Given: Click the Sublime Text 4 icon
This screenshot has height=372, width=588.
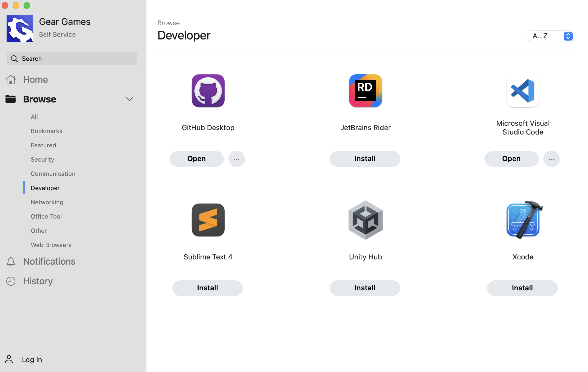Looking at the screenshot, I should 208,220.
